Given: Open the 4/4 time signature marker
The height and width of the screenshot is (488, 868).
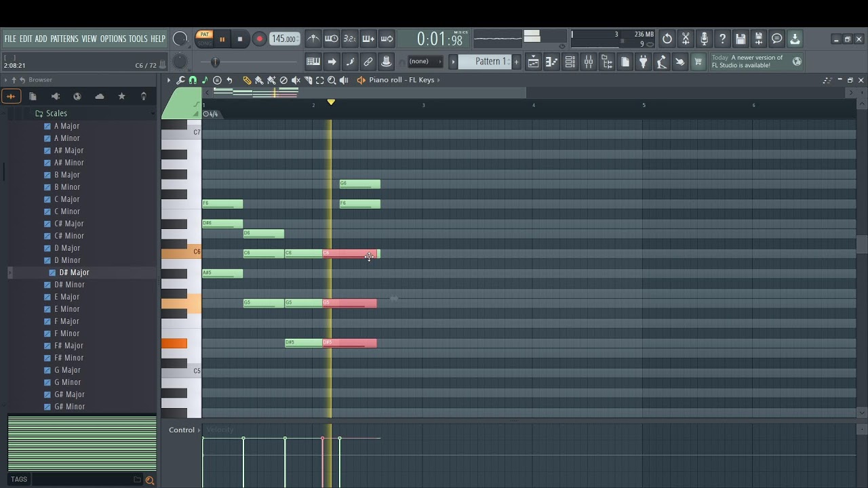Looking at the screenshot, I should click(211, 114).
